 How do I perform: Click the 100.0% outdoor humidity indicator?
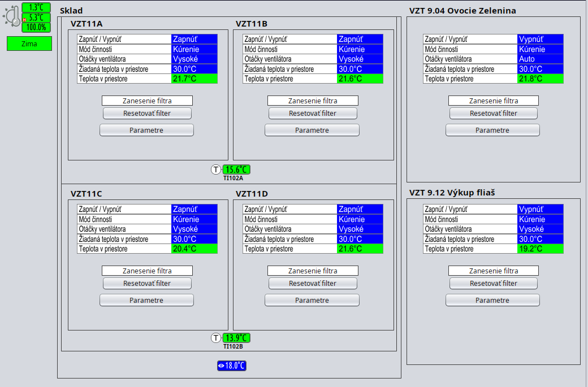tap(36, 27)
